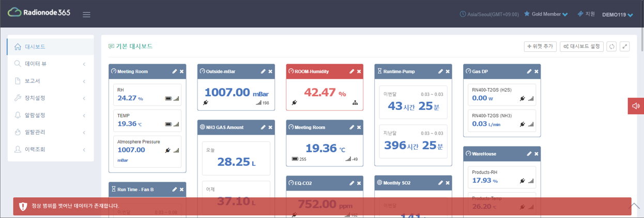This screenshot has height=218, width=644.
Task: Click Asia/Seoul timezone indicator
Action: tap(489, 14)
